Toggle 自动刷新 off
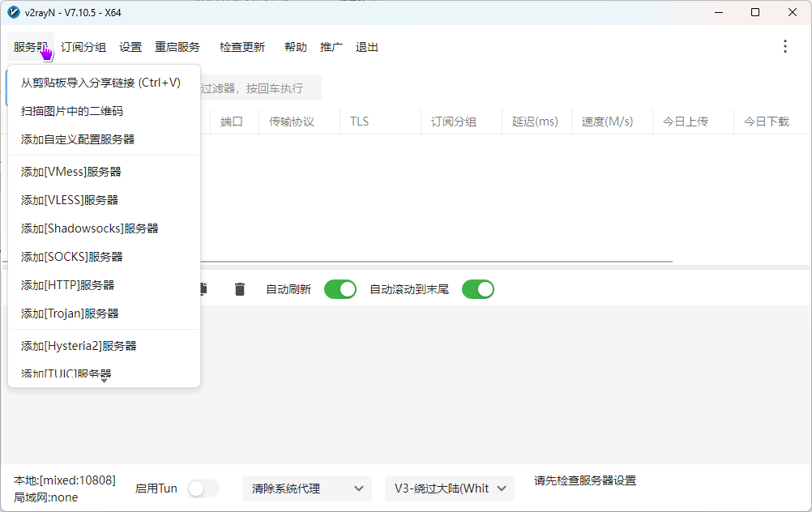 [340, 289]
